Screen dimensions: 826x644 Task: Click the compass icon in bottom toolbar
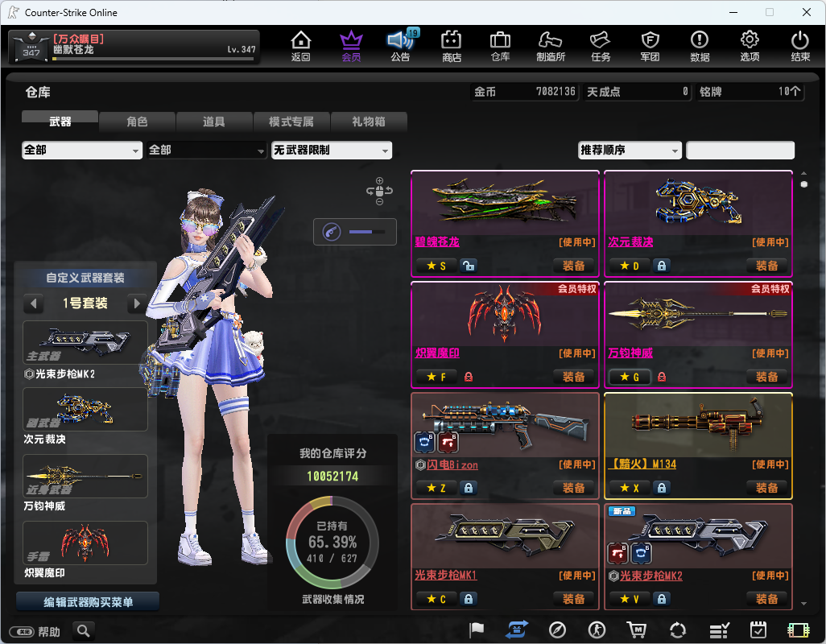click(x=557, y=630)
